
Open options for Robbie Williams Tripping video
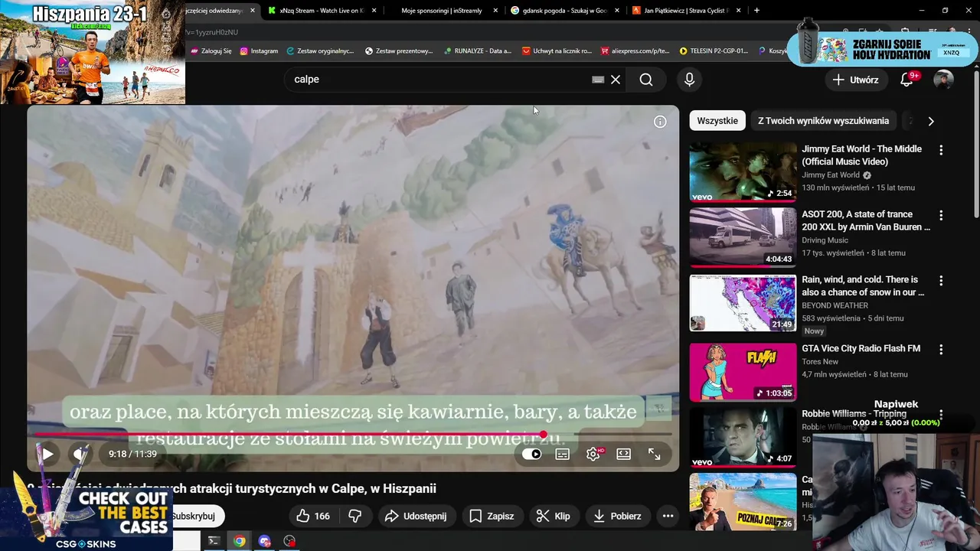coord(941,415)
